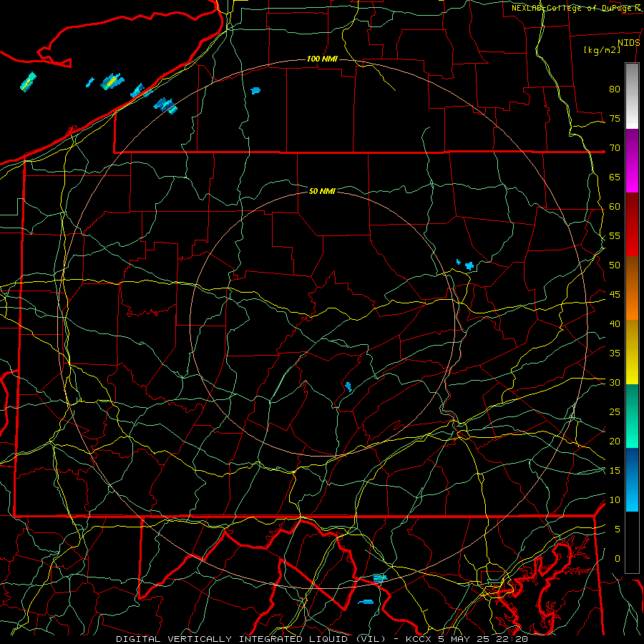Click the scale value "40"
644x644 pixels.
tap(615, 324)
